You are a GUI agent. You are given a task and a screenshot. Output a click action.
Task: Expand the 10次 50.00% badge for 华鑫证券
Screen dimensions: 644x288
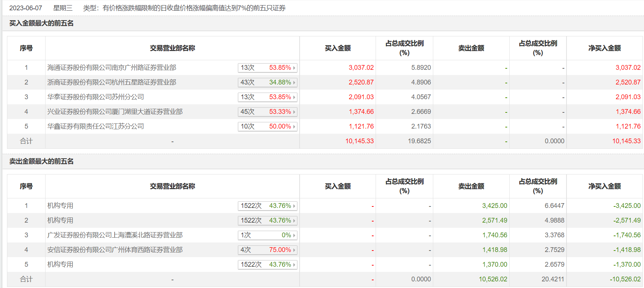click(x=268, y=126)
